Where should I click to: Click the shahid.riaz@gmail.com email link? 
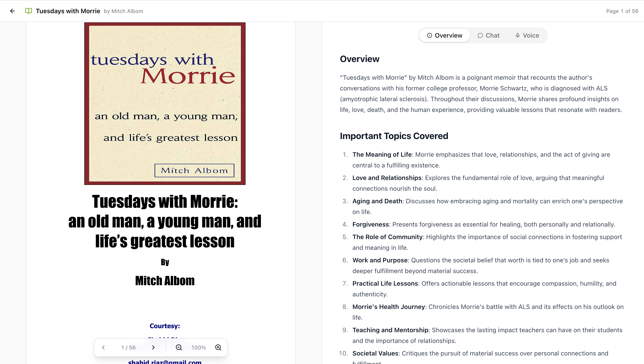pyautogui.click(x=165, y=362)
